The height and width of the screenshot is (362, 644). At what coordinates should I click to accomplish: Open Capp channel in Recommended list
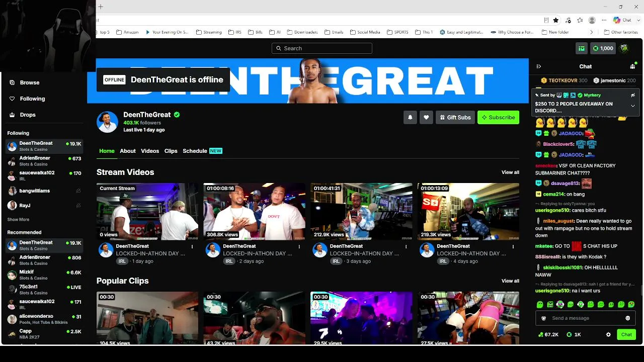[x=44, y=334]
